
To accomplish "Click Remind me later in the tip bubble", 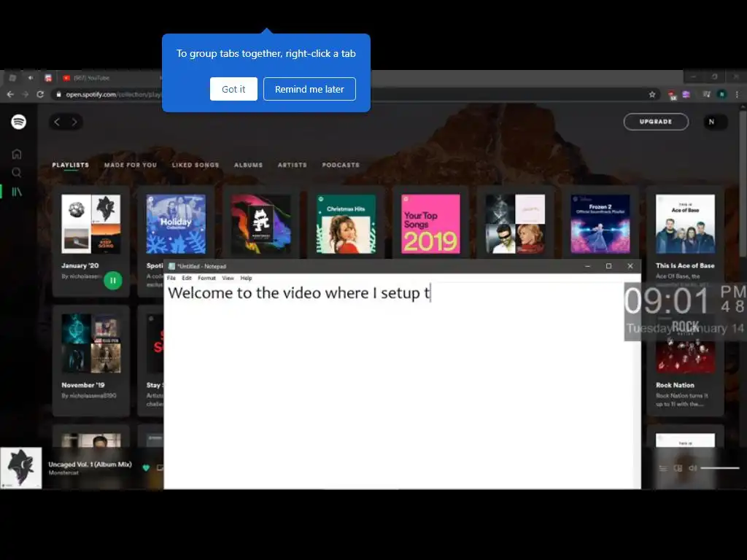I will click(309, 89).
